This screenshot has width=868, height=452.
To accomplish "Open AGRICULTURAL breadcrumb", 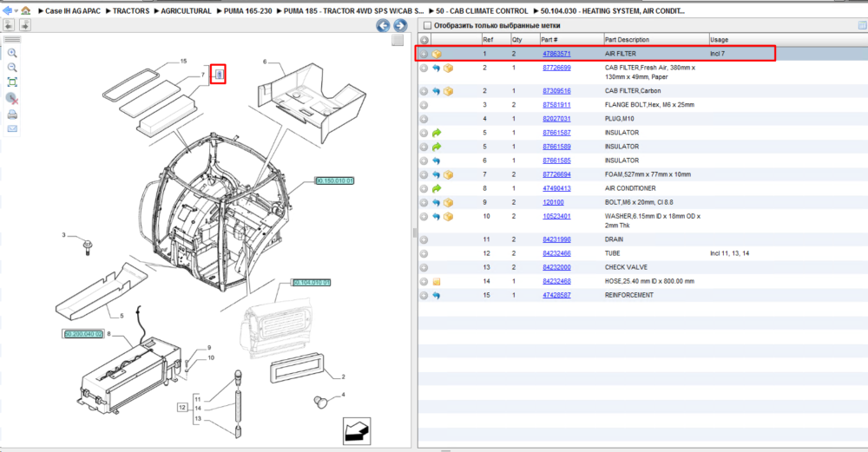I will 186,11.
